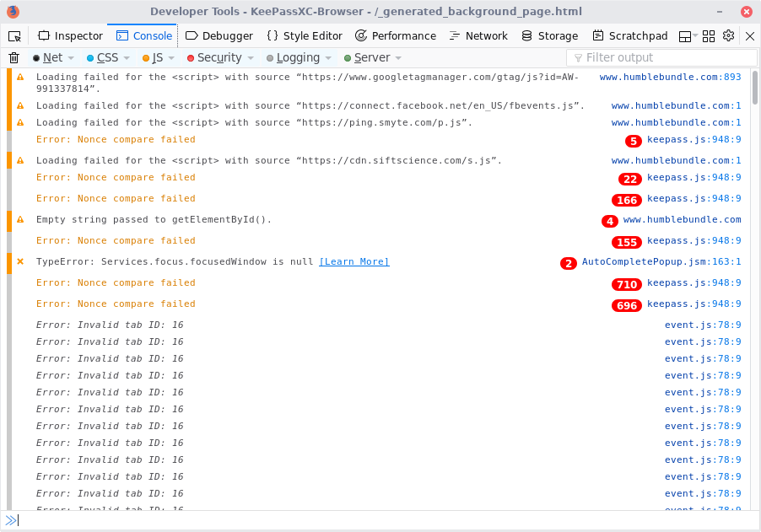
Task: Open keepass.js link beside count 155
Action: 694,240
